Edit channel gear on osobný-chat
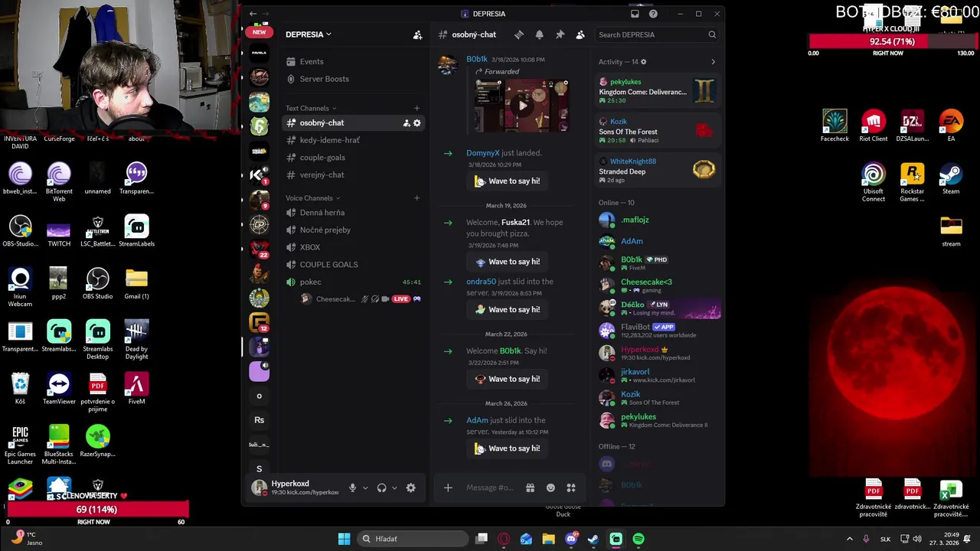Image resolution: width=980 pixels, height=551 pixels. pos(417,122)
